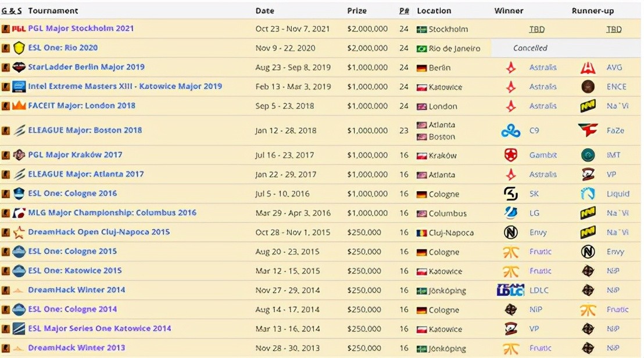This screenshot has width=644, height=358.
Task: Open the DreamHack Winter 2014 link
Action: tap(76, 290)
